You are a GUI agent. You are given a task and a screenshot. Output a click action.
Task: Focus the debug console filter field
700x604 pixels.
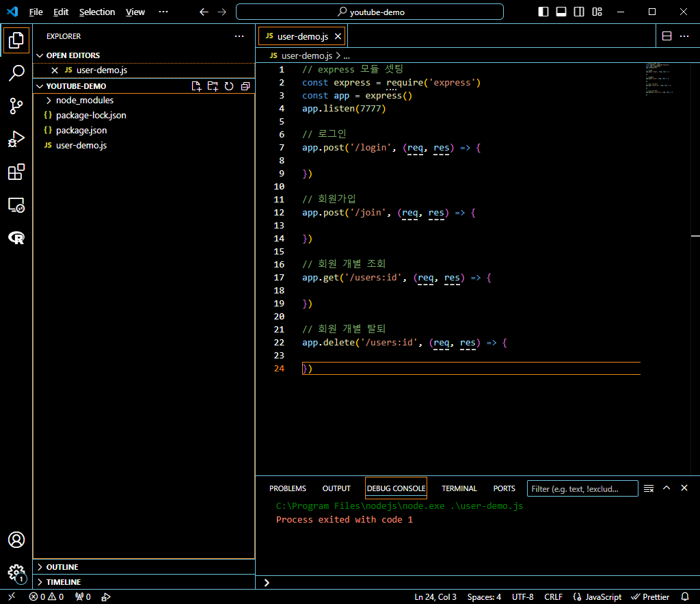coord(582,488)
